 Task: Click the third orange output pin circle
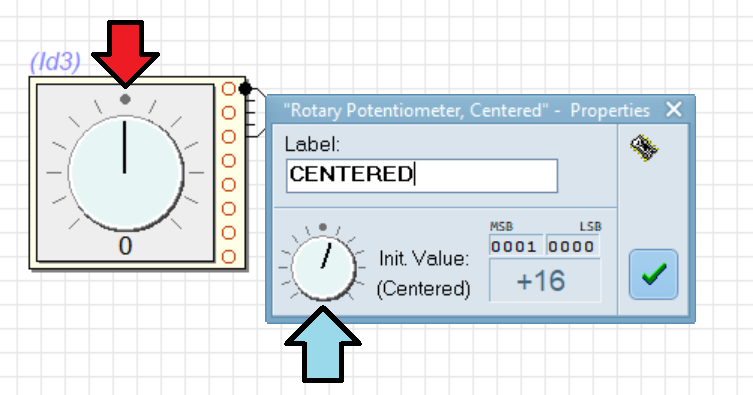229,137
